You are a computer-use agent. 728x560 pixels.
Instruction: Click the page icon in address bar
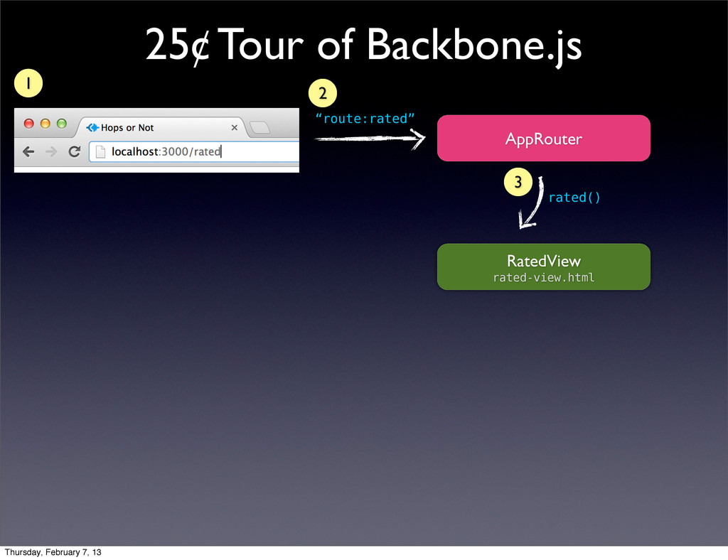point(100,151)
